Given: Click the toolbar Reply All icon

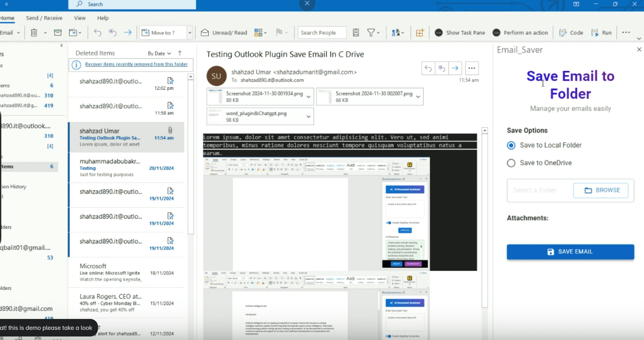Looking at the screenshot, I should click(x=113, y=33).
